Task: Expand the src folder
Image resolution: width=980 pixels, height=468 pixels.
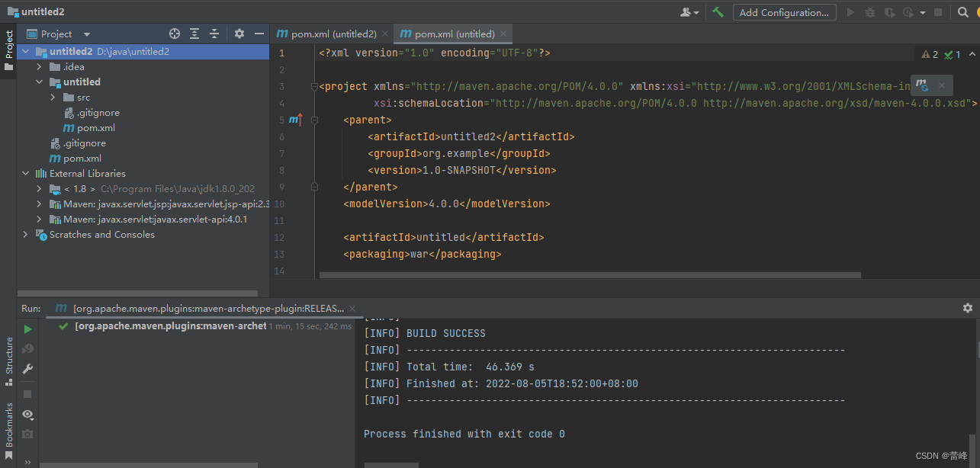Action: pos(53,98)
